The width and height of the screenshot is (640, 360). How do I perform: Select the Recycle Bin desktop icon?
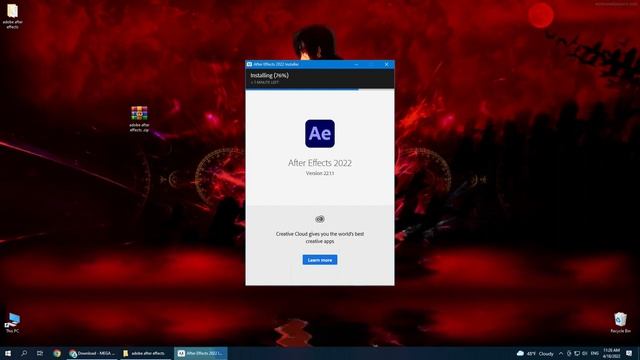point(620,322)
